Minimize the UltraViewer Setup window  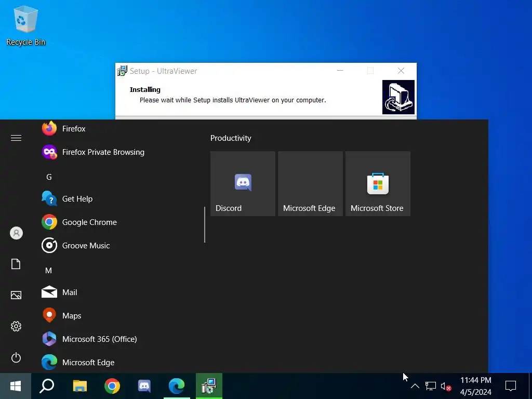(x=340, y=71)
